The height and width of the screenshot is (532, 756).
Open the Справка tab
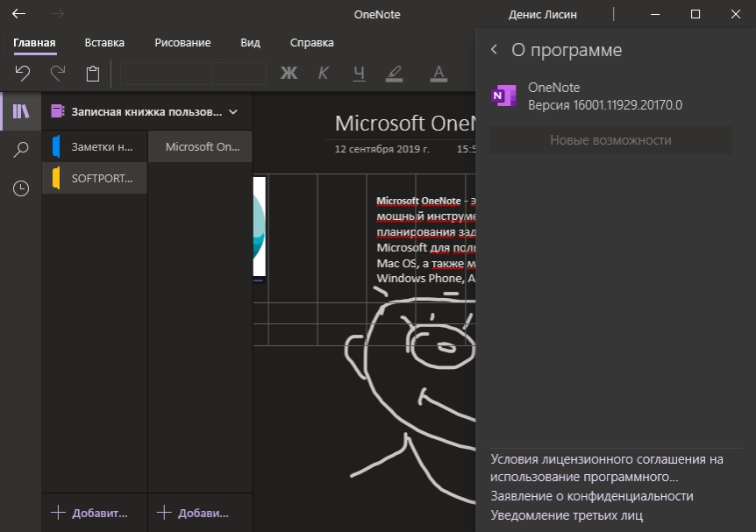pyautogui.click(x=311, y=43)
